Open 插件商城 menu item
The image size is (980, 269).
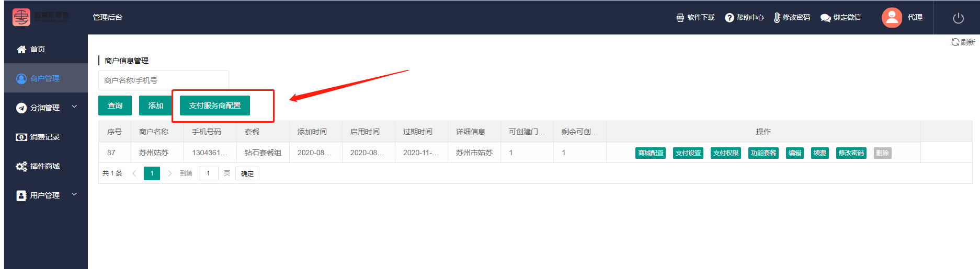(x=46, y=166)
